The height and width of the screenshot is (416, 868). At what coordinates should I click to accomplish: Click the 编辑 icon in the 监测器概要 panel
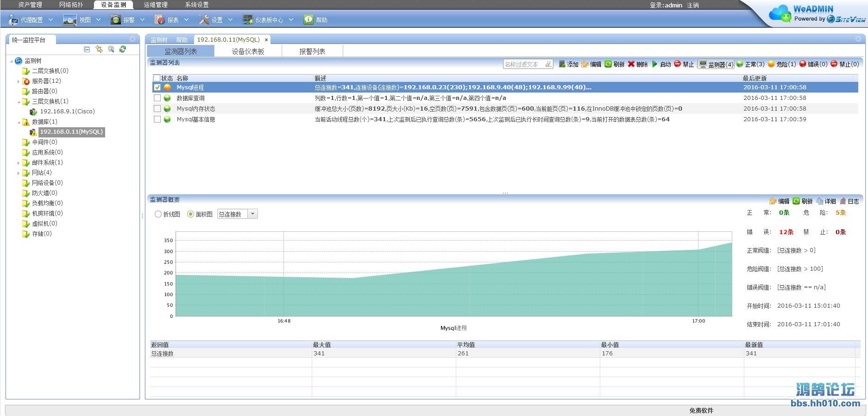(x=773, y=201)
